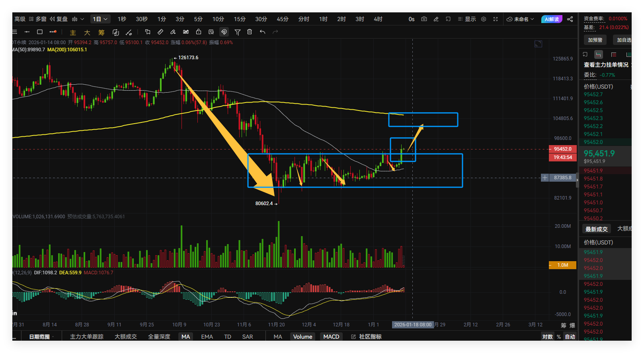644x353 pixels.
Task: Open the drawing filter funnel icon
Action: 237,32
